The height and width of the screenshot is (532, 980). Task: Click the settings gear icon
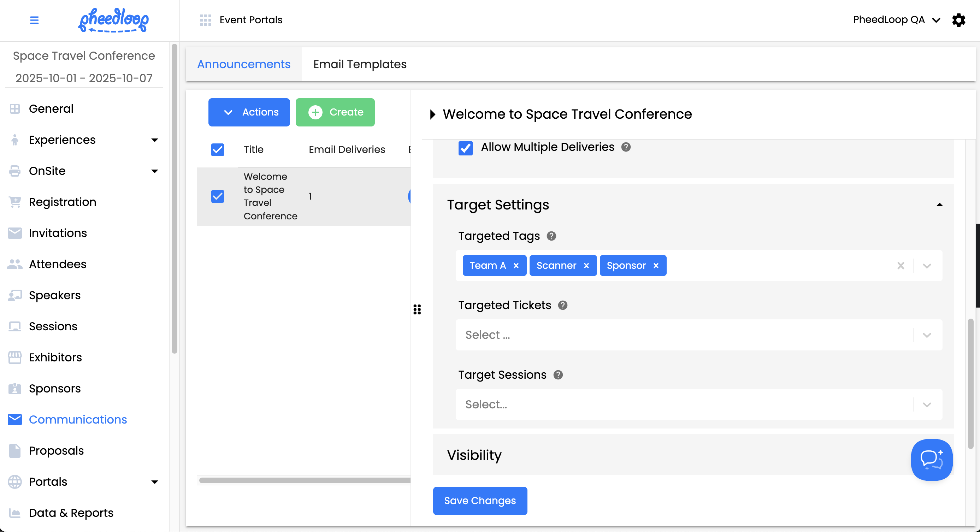click(958, 20)
